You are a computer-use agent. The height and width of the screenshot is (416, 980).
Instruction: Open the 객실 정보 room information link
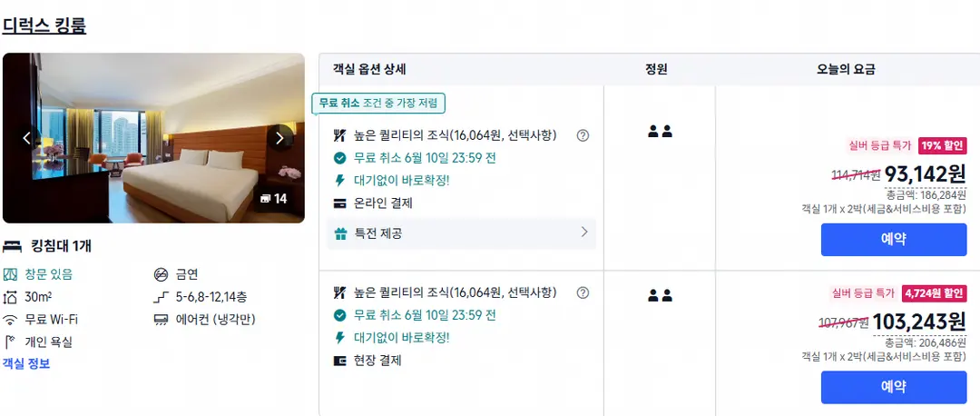(x=26, y=363)
